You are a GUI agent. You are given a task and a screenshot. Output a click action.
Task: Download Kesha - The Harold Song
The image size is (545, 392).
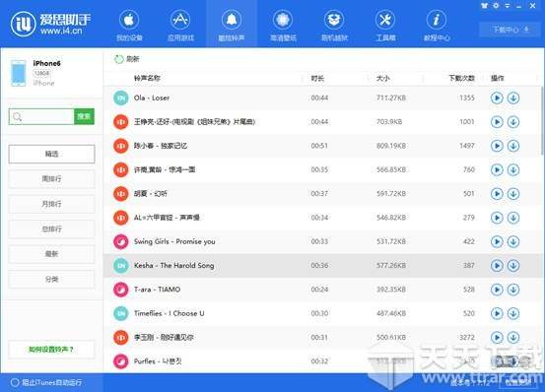[x=513, y=266]
